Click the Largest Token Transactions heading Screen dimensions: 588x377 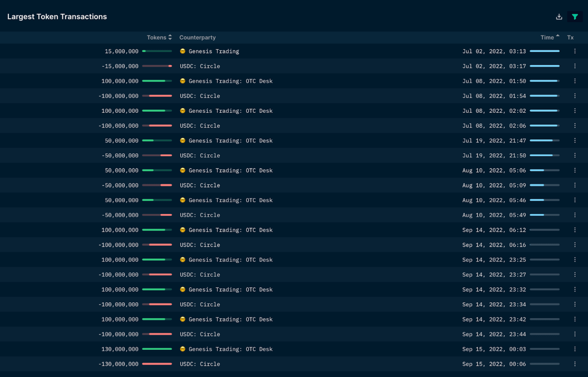57,17
